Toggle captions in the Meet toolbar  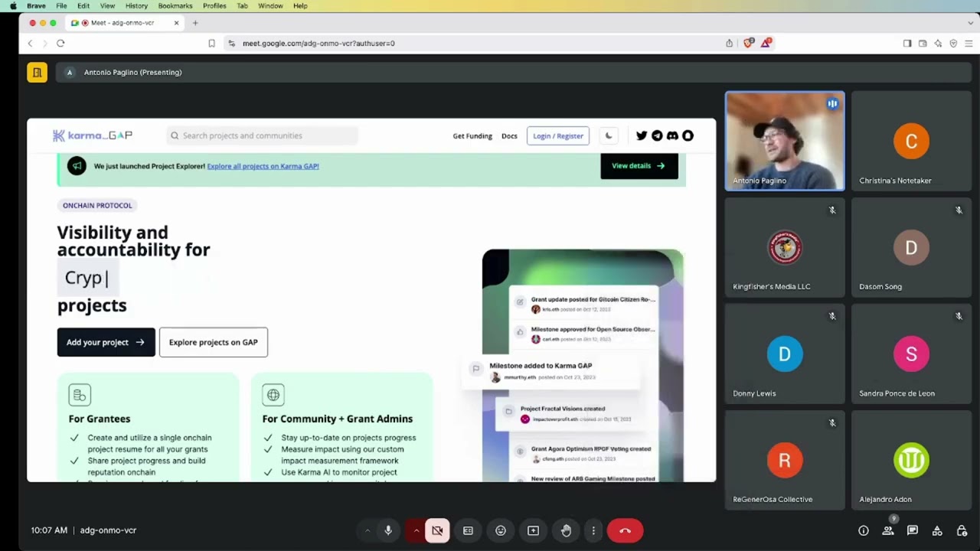click(468, 530)
